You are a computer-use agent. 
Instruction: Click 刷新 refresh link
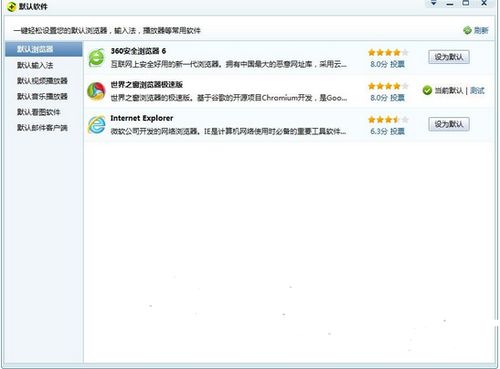pos(481,30)
